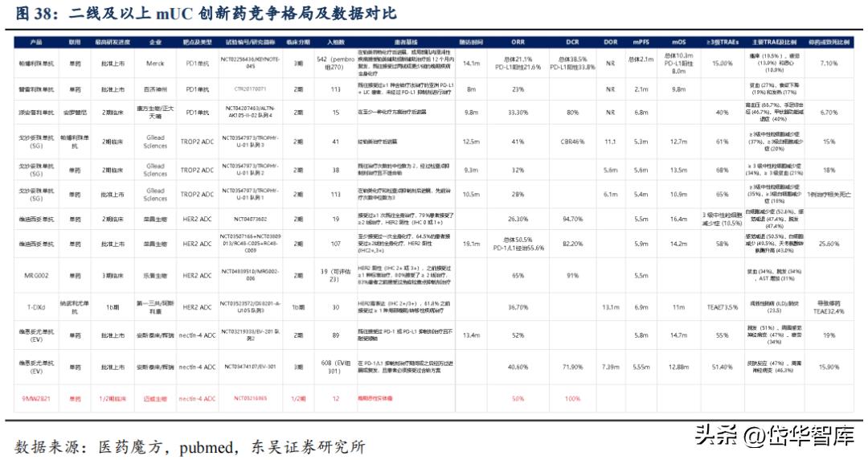Viewport: 868px width, 460px height.
Task: Click the TRAEs cell 'TEAE73.5%'
Action: point(723,307)
